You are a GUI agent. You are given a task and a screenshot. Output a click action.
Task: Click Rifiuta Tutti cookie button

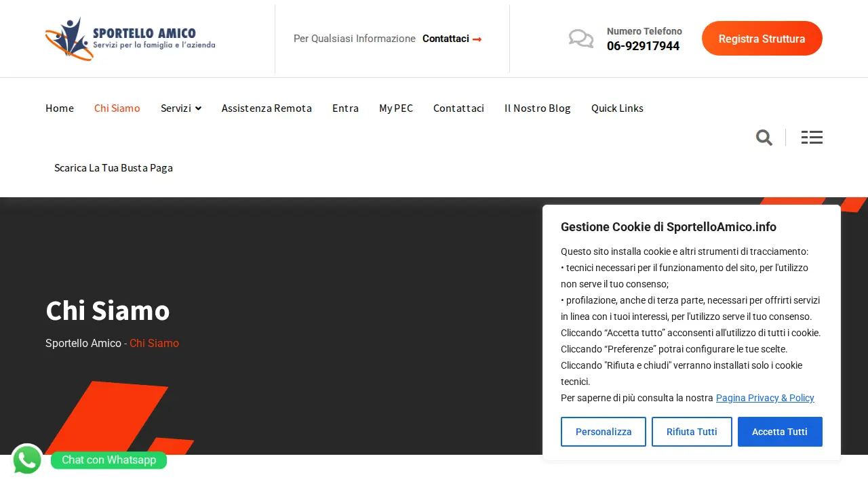click(x=692, y=432)
